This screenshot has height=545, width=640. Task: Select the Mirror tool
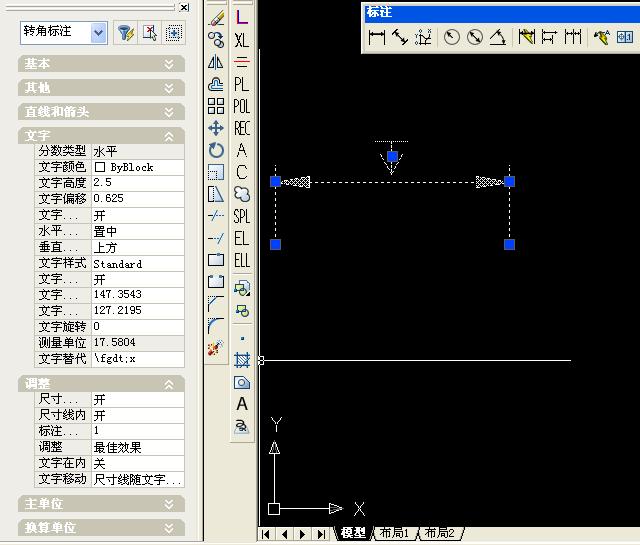pos(216,62)
